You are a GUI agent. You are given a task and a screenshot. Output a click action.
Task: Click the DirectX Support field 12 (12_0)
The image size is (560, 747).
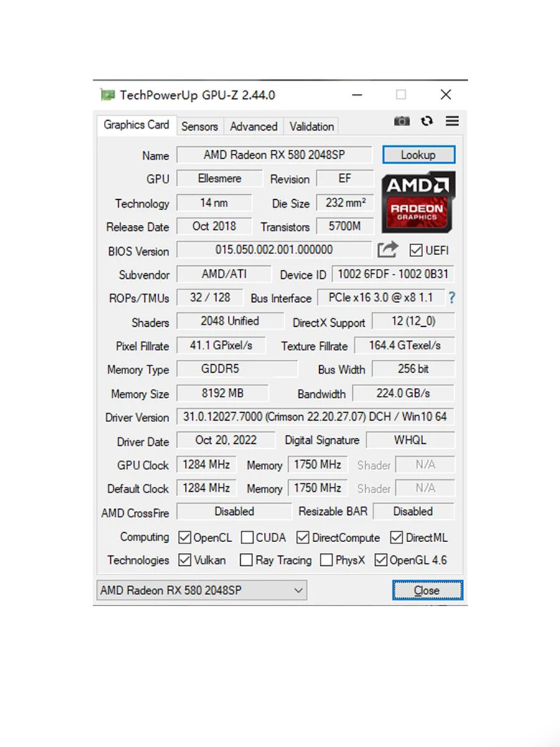click(413, 322)
